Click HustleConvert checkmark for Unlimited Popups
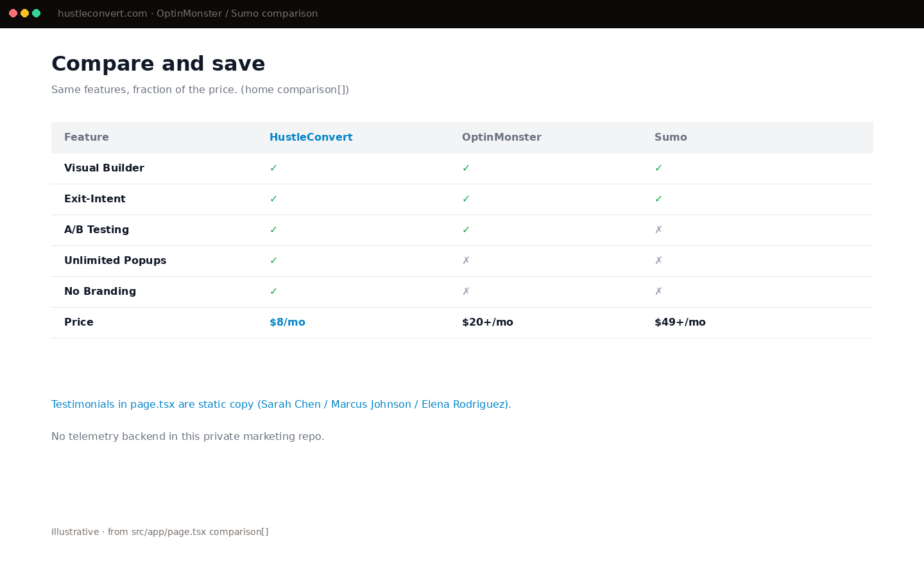Screen dimensions: 924x578 click(x=273, y=261)
